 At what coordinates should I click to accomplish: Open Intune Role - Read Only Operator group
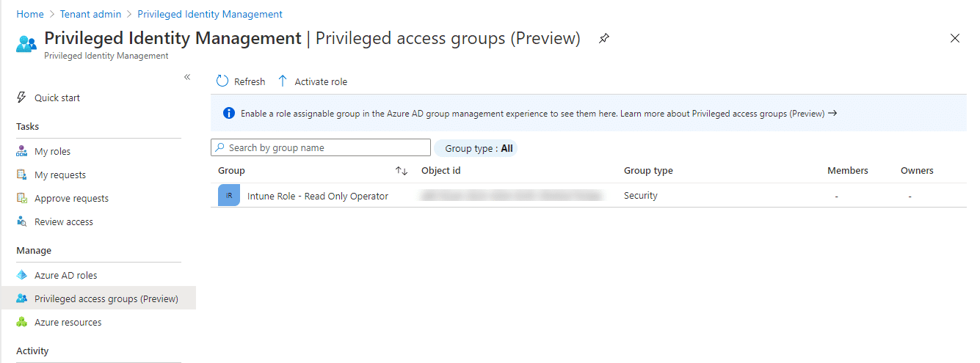pyautogui.click(x=318, y=197)
